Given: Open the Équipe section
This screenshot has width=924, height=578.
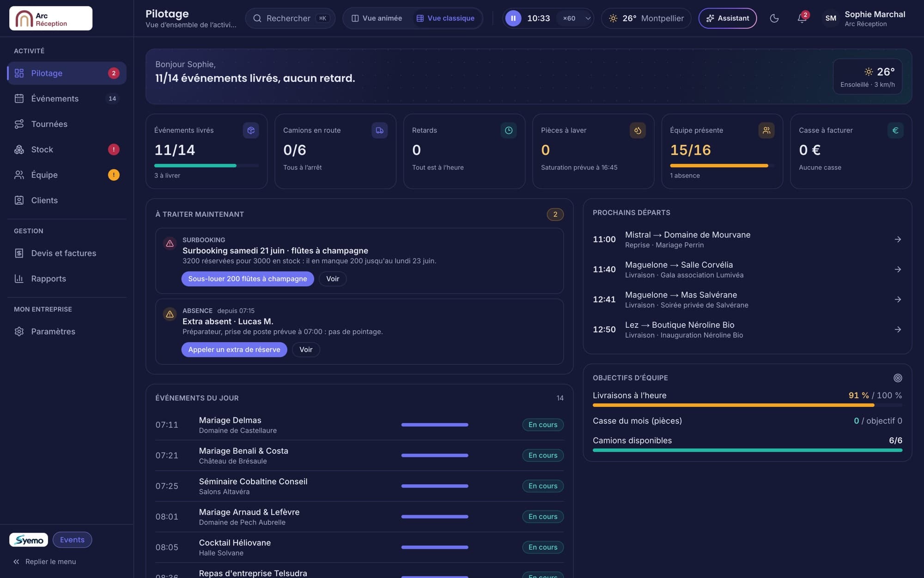Looking at the screenshot, I should 67,175.
